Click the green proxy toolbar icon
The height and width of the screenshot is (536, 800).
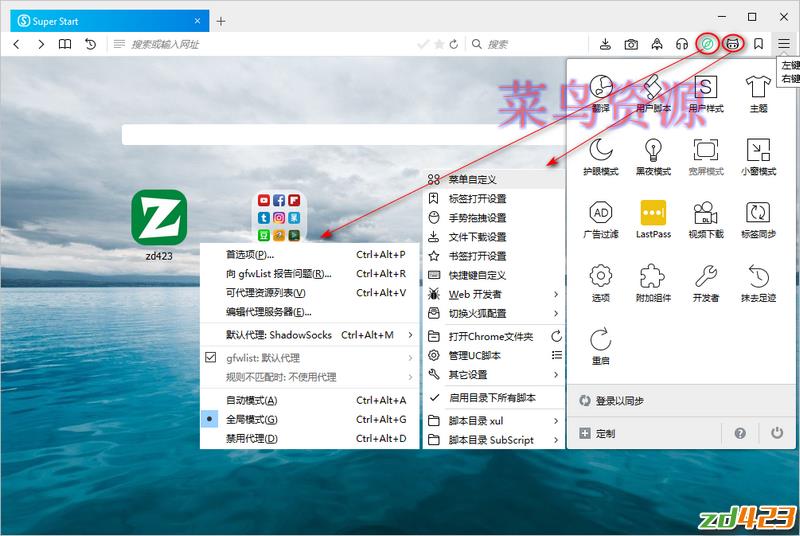tap(708, 44)
